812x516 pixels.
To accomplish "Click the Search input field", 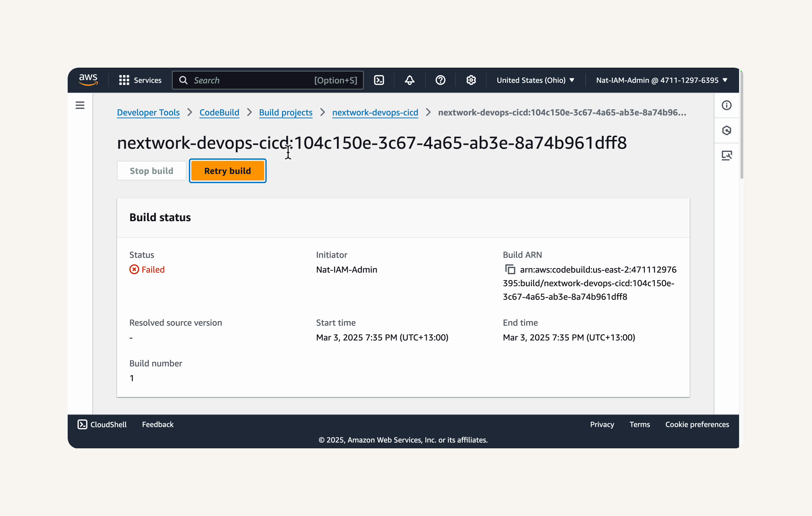I will pos(267,80).
